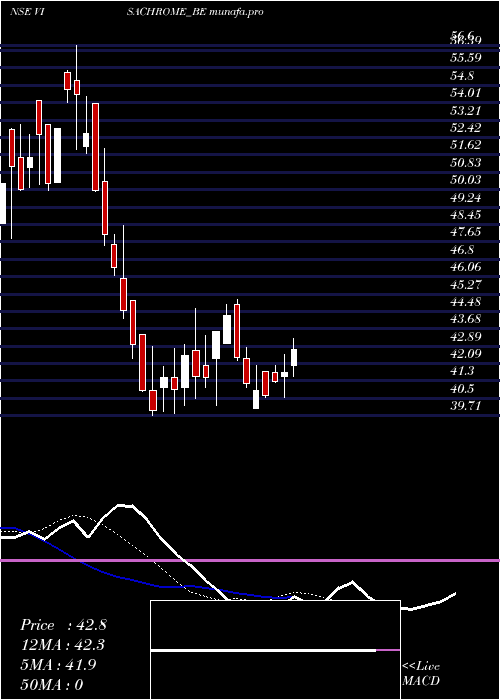Click the Price : 42.8 readout
Screen dimensions: 500x700
63,625
